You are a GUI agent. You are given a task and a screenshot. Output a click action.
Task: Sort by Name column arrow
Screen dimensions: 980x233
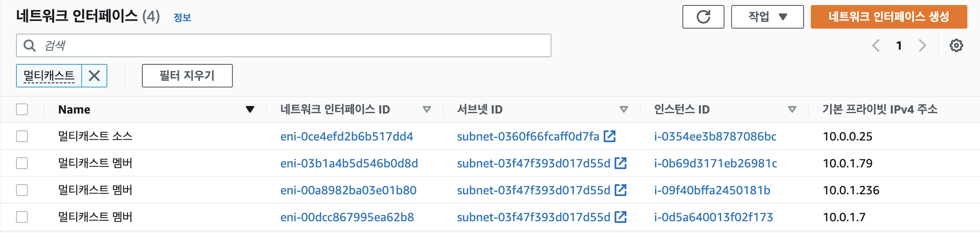250,109
